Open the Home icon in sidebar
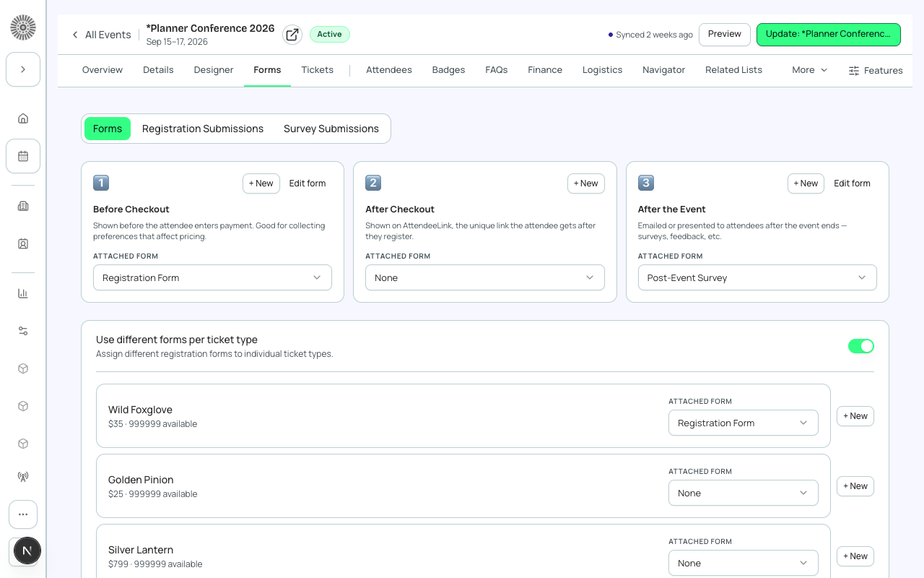Viewport: 924px width, 578px height. point(23,118)
